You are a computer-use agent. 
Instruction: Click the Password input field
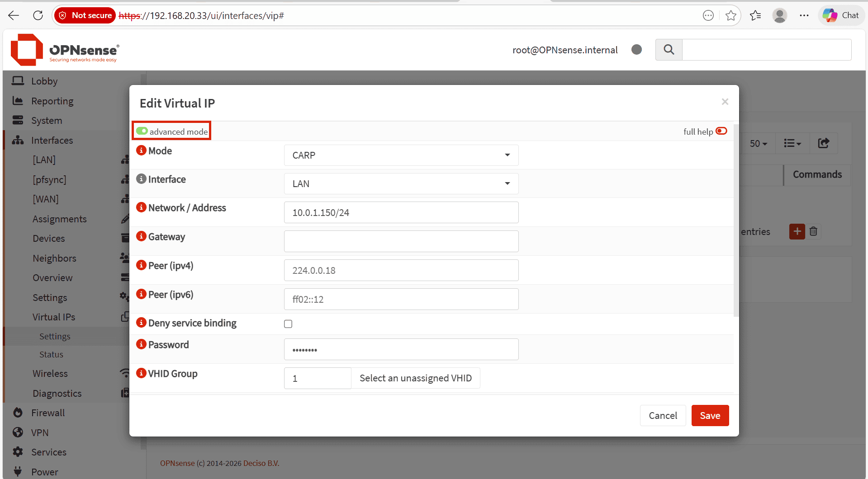pyautogui.click(x=401, y=349)
